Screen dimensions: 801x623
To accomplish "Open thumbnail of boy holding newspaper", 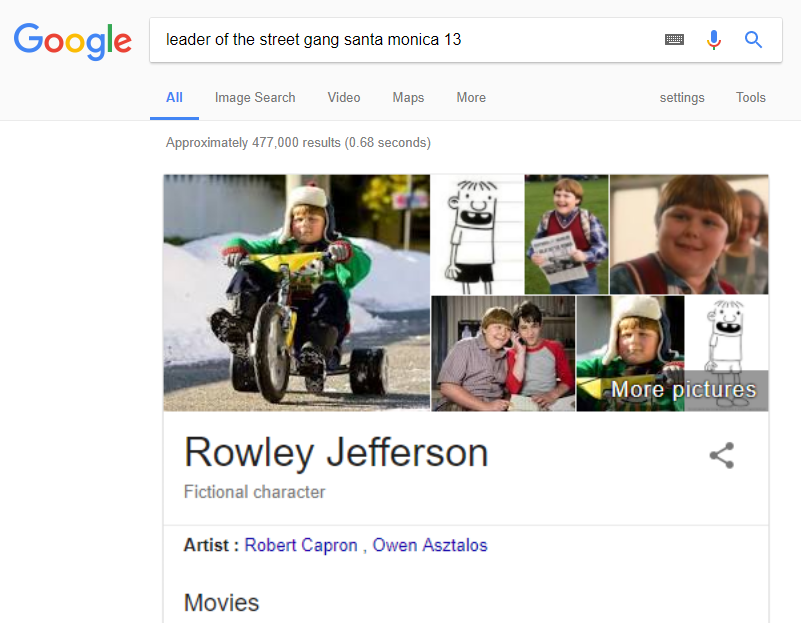I will point(567,234).
